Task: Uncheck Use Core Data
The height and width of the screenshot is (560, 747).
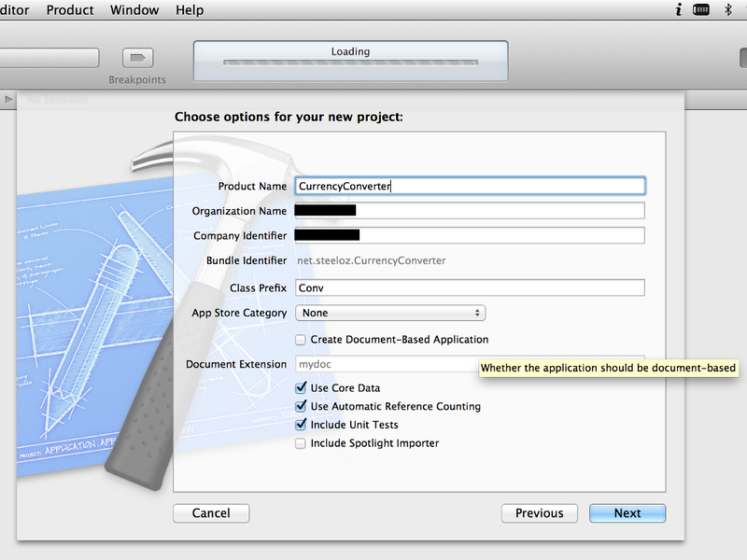Action: point(301,388)
